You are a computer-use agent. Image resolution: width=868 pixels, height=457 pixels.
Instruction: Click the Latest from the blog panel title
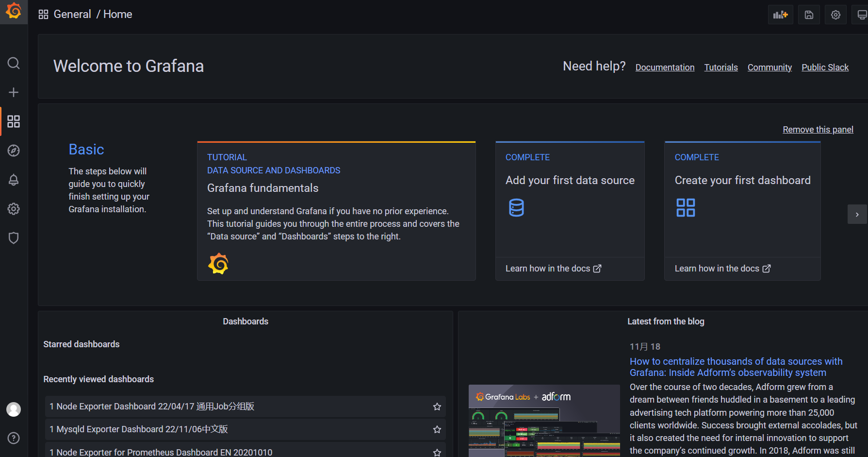[666, 322]
